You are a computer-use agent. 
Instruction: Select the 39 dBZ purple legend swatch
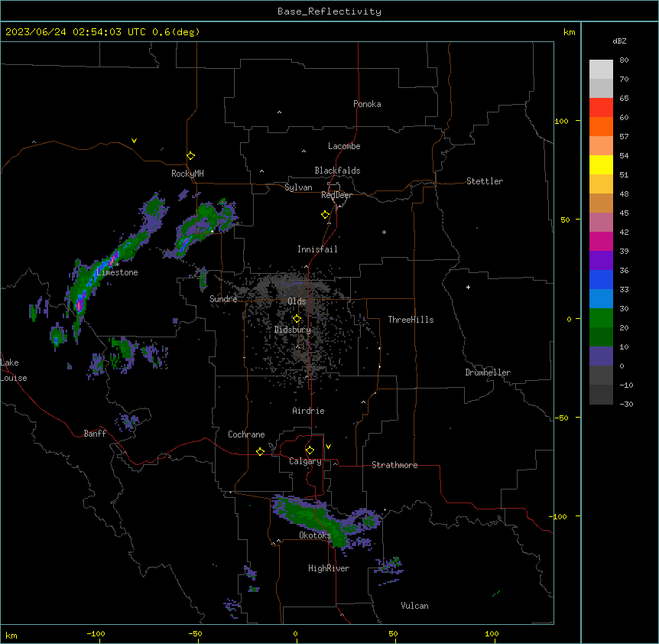601,260
